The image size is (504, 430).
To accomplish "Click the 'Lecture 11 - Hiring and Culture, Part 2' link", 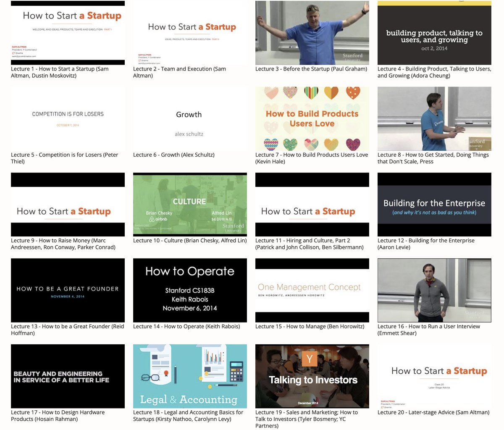I will pyautogui.click(x=310, y=244).
